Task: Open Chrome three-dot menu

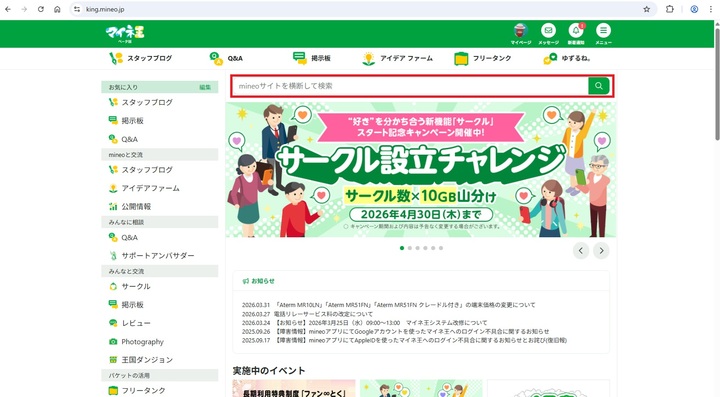Action: pyautogui.click(x=710, y=9)
